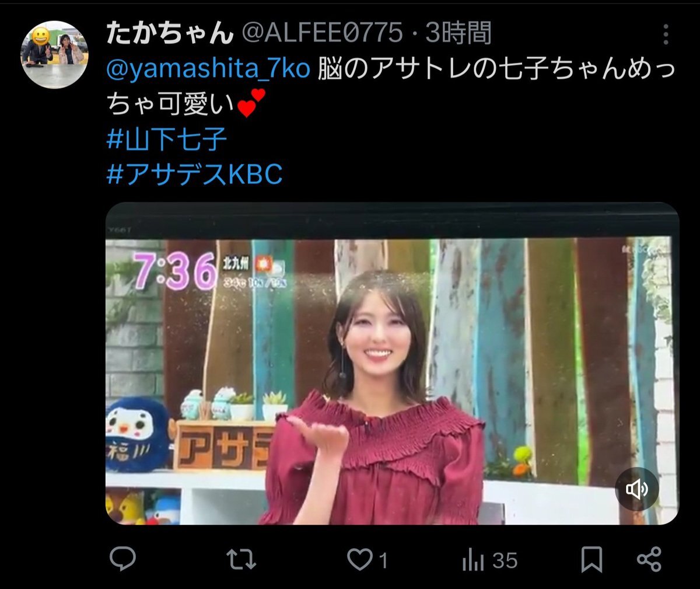The image size is (700, 589).
Task: Bookmark this tweet
Action: 591,560
